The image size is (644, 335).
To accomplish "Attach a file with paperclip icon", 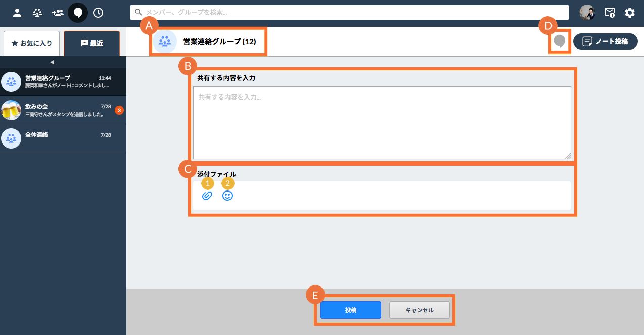I will click(x=207, y=196).
